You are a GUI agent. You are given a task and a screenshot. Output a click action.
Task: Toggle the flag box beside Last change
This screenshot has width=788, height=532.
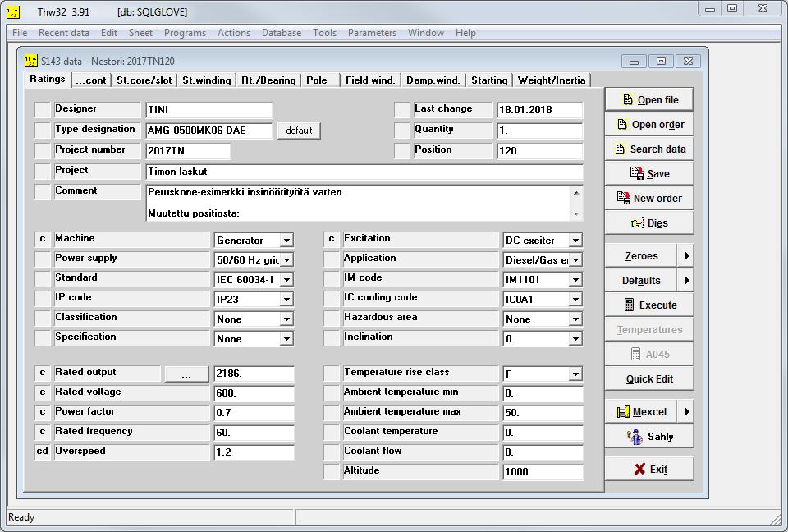pos(402,110)
